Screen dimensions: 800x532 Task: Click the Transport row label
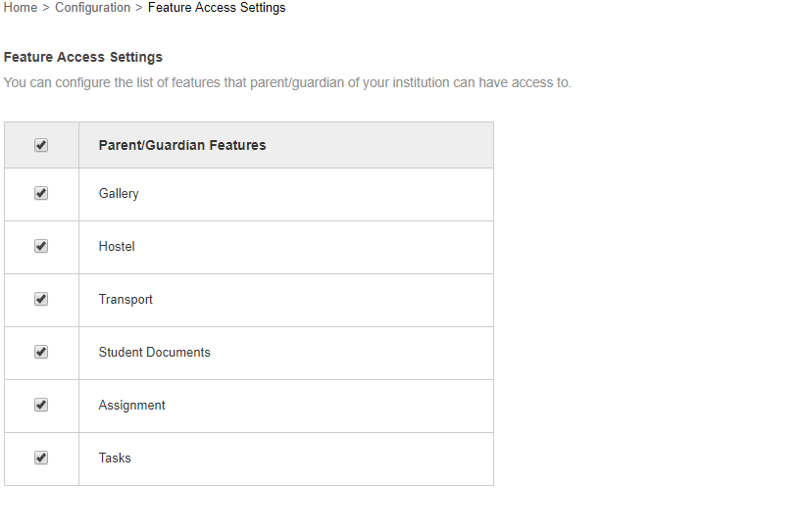125,300
